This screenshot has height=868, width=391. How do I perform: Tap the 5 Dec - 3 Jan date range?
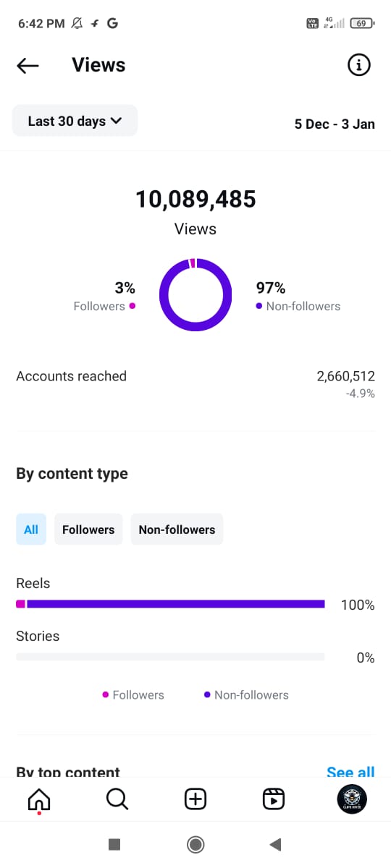click(x=335, y=124)
